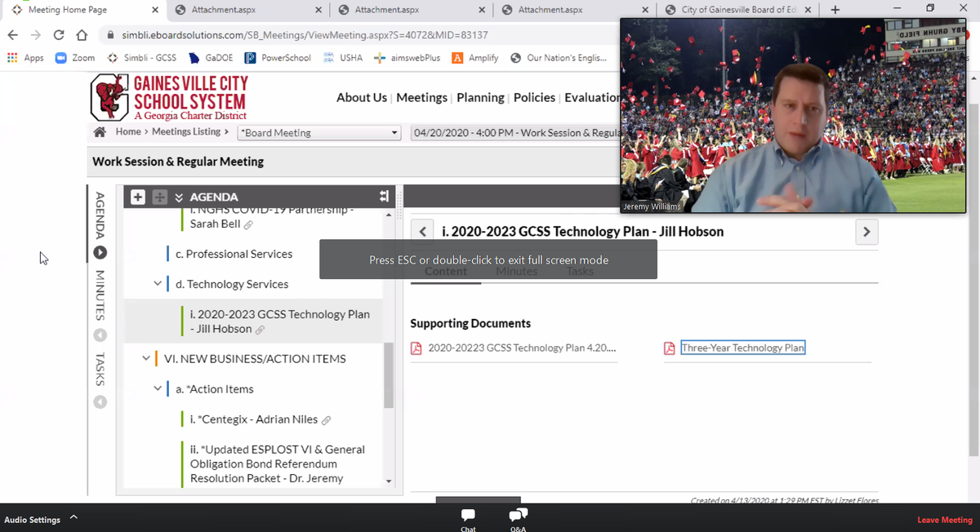The height and width of the screenshot is (532, 980).
Task: Collapse agenda using double-chevron icon
Action: click(x=179, y=197)
